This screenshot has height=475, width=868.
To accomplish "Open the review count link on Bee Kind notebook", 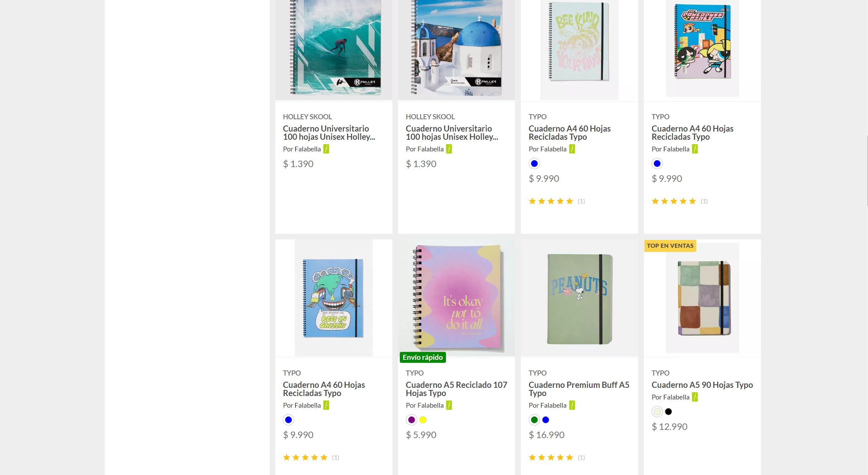I will click(581, 201).
